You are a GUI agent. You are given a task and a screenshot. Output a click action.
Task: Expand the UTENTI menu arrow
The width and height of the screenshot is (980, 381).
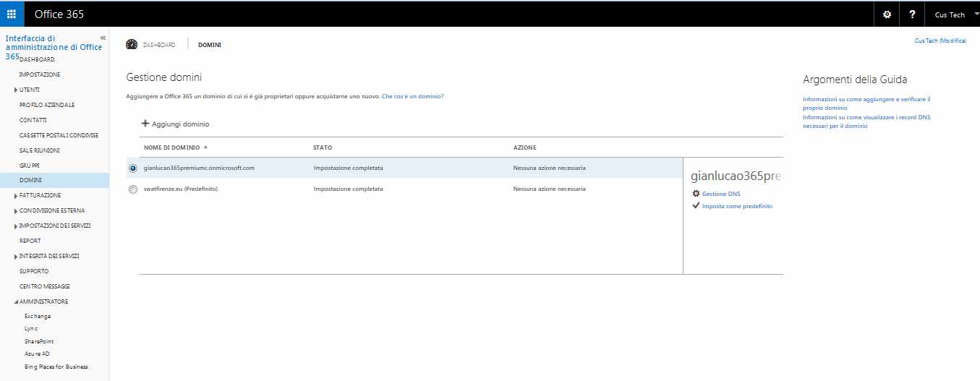tap(16, 90)
